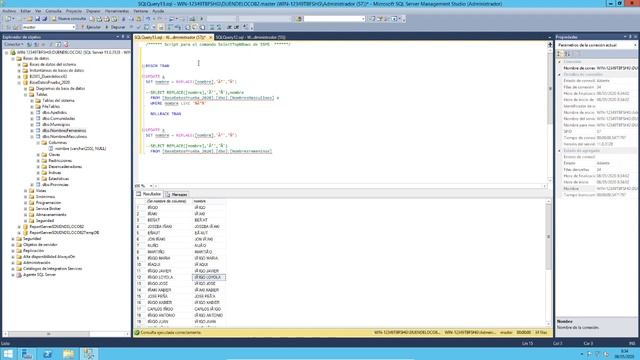Open the Consulta menu
This screenshot has width=640, height=360.
tap(53, 11)
